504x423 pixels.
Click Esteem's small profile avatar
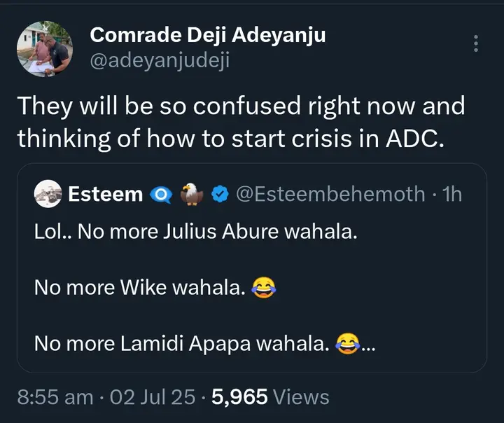tap(48, 194)
